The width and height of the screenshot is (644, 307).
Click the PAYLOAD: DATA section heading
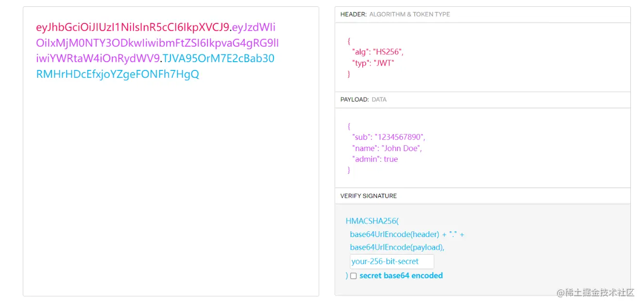pos(363,100)
